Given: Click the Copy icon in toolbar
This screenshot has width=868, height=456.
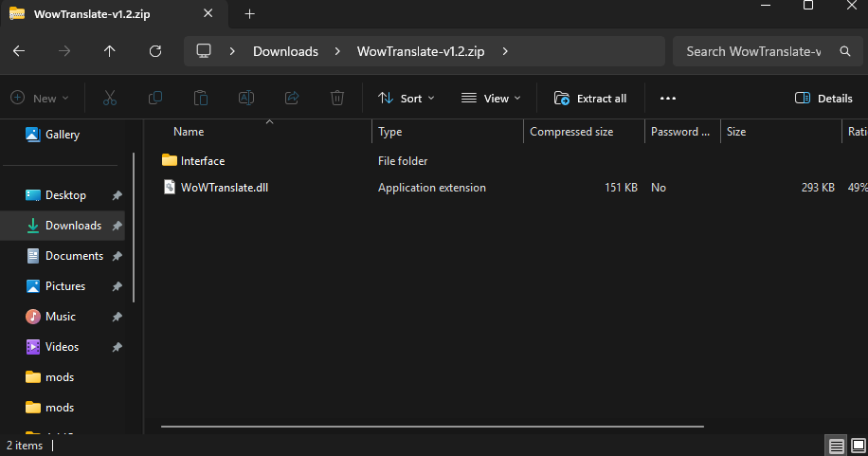Looking at the screenshot, I should [155, 98].
